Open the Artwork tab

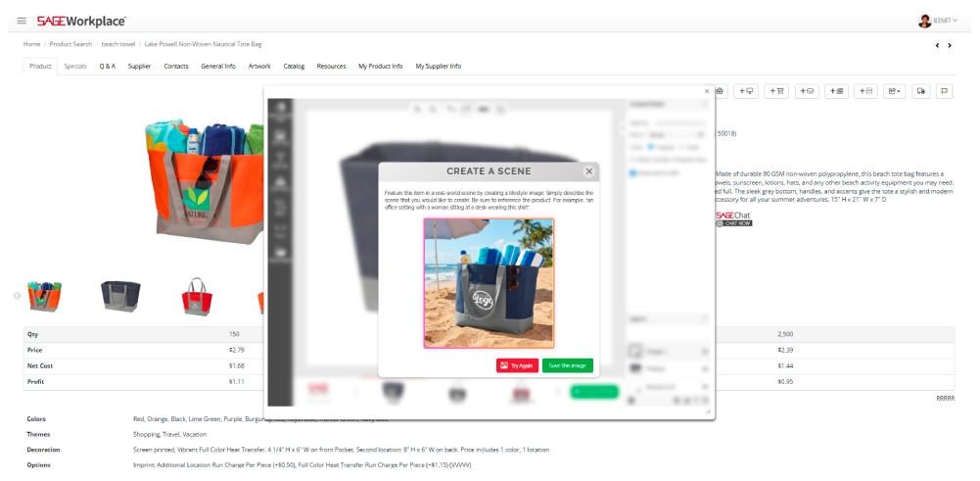click(x=259, y=67)
